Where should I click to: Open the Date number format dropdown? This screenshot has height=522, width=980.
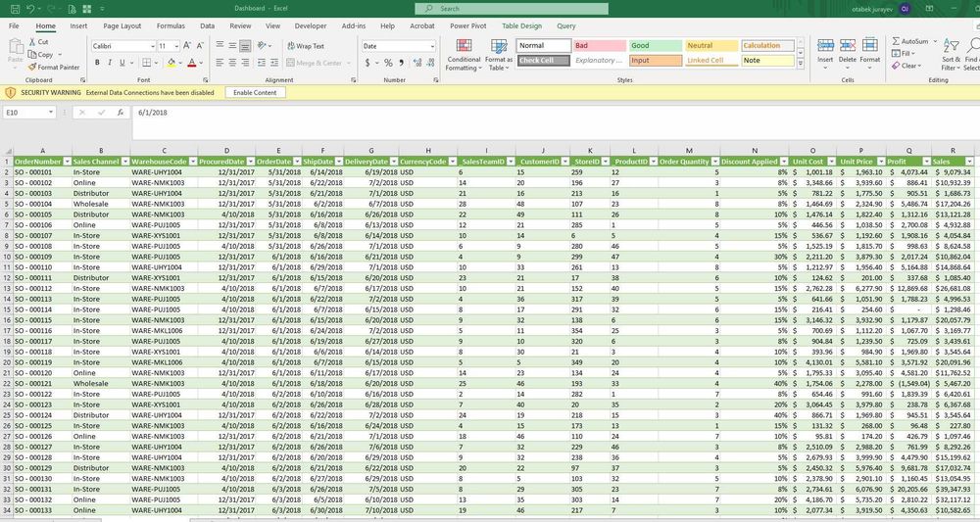(432, 46)
